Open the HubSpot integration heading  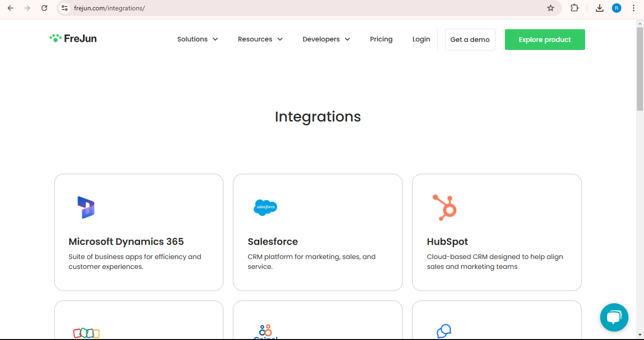click(x=447, y=242)
